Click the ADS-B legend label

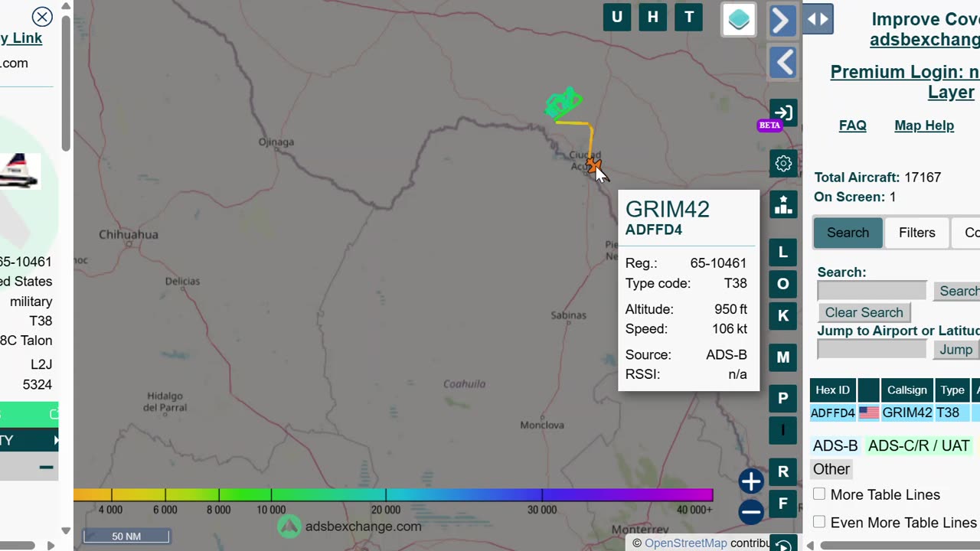(835, 445)
